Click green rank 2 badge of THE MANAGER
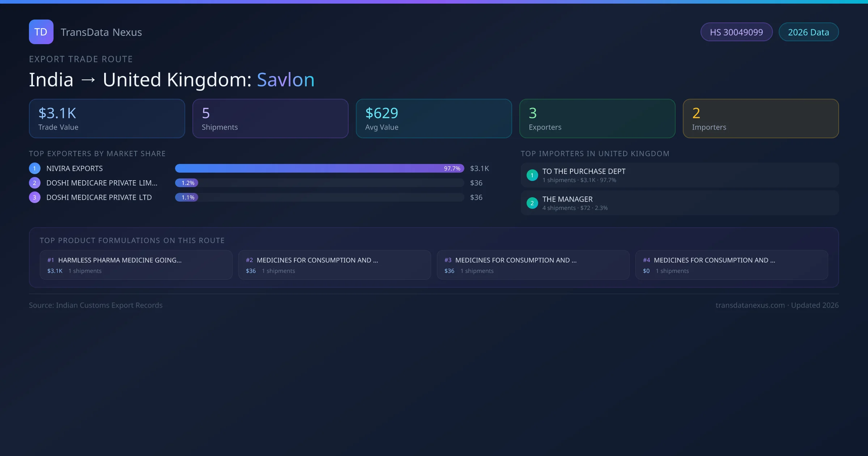This screenshot has height=456, width=868. (532, 203)
